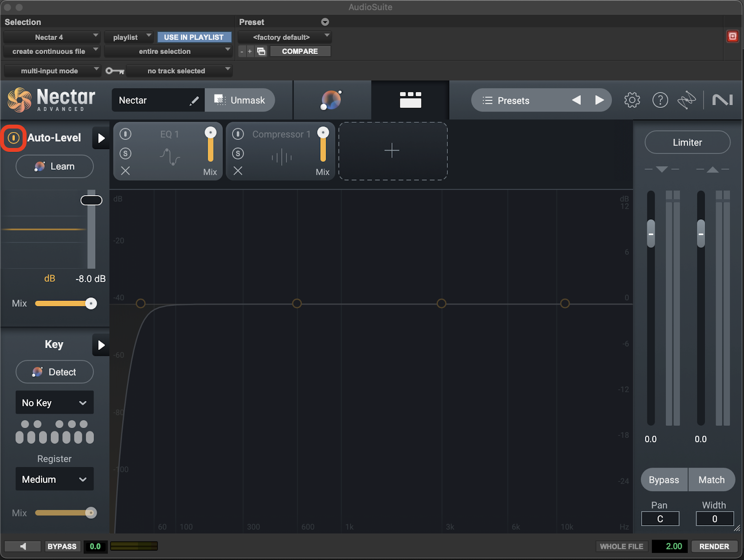
Task: Expand the Key panel arrow
Action: coord(101,345)
